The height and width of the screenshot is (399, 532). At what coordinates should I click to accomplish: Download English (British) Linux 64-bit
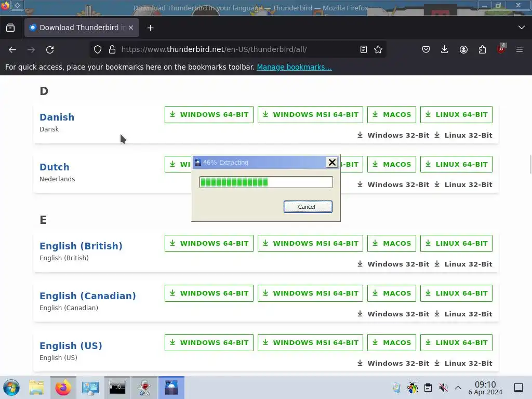coord(456,244)
